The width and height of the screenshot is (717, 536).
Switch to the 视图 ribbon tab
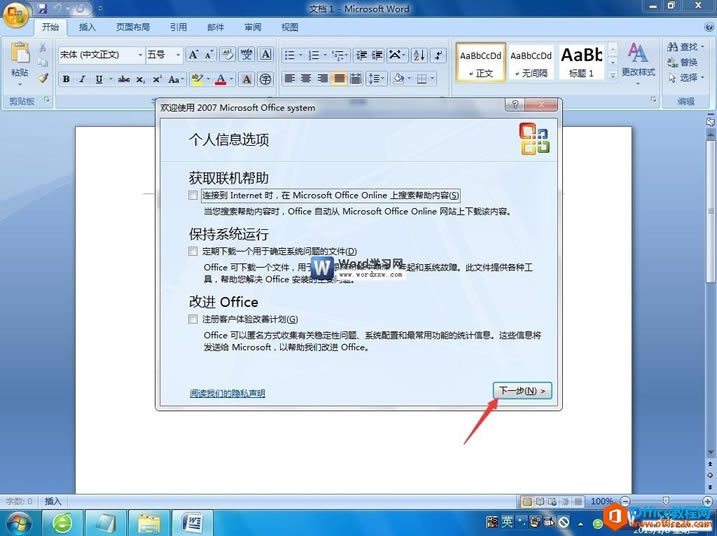coord(289,27)
